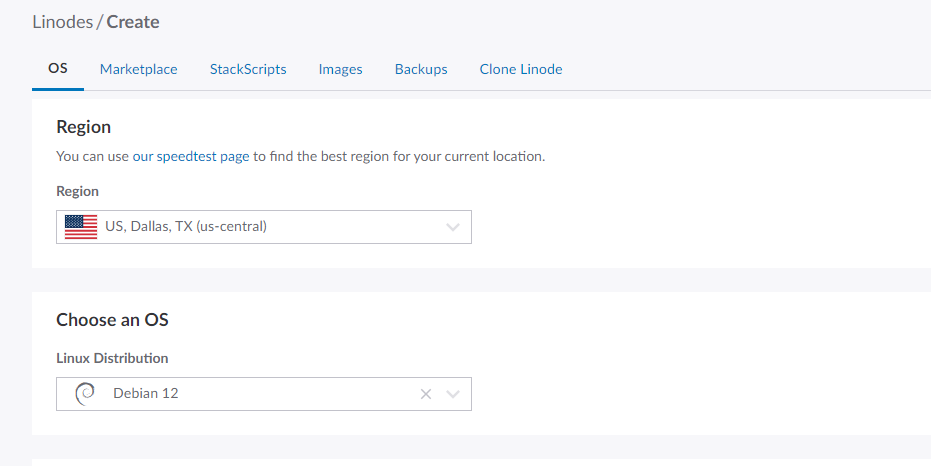Go to the Images tab
The image size is (931, 466).
point(340,69)
